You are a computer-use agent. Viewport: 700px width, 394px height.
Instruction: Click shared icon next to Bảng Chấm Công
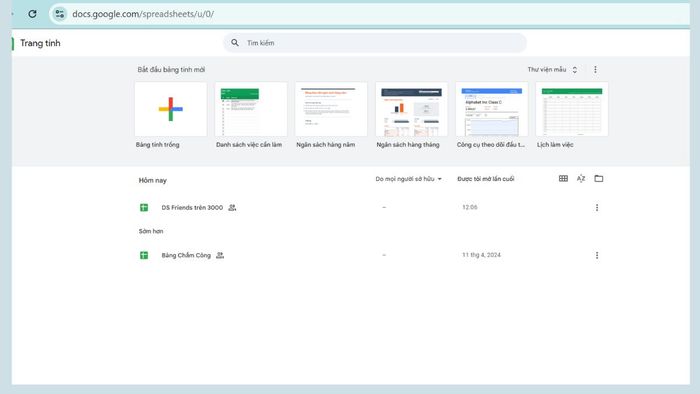click(220, 255)
